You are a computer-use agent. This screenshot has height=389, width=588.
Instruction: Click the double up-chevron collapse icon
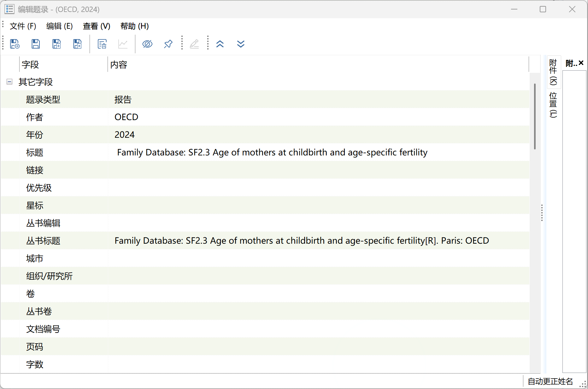(220, 44)
